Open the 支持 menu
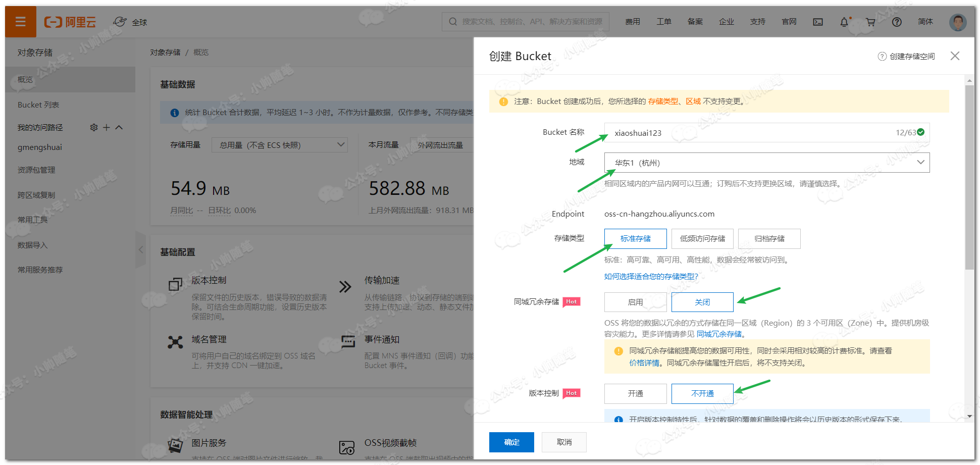Screen dimensions: 980x465 (758, 22)
